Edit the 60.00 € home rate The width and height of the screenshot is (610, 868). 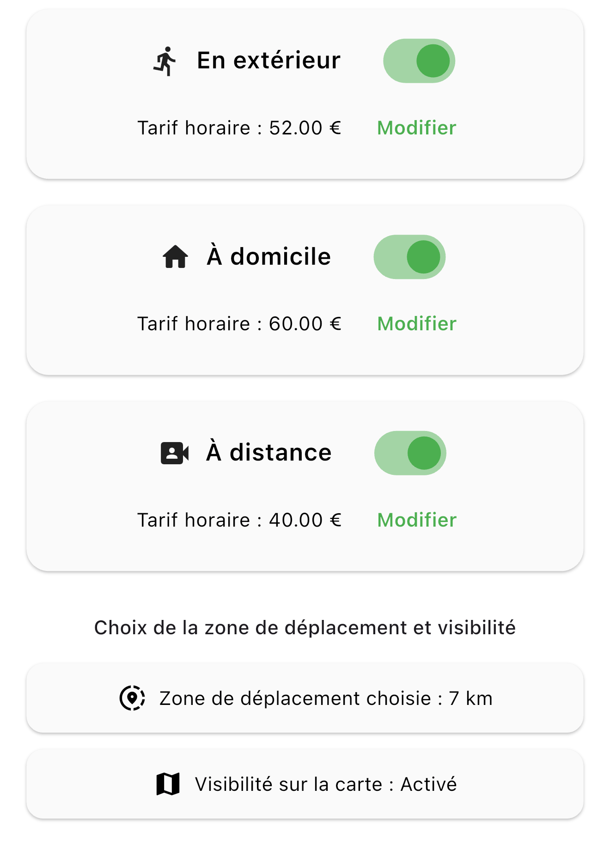(x=416, y=324)
